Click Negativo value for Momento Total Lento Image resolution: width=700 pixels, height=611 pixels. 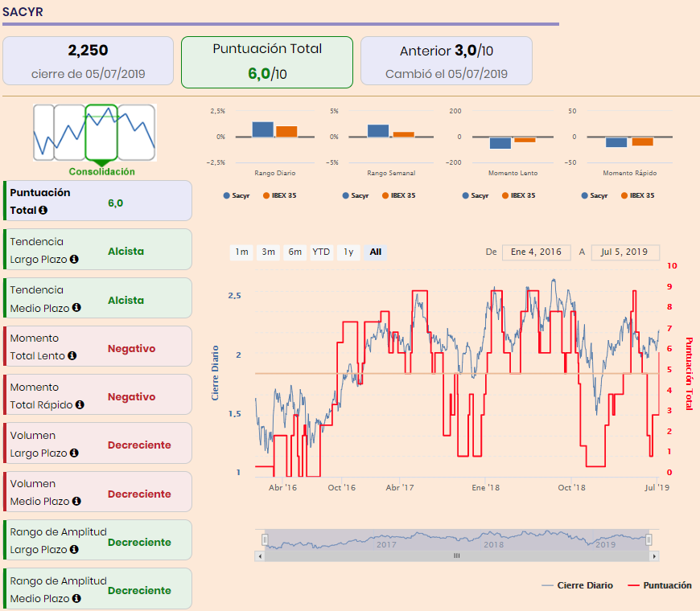point(132,348)
